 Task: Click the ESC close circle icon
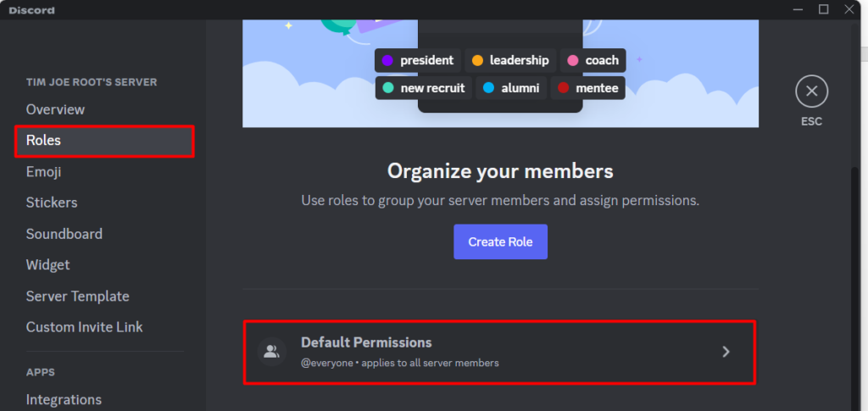(x=811, y=92)
